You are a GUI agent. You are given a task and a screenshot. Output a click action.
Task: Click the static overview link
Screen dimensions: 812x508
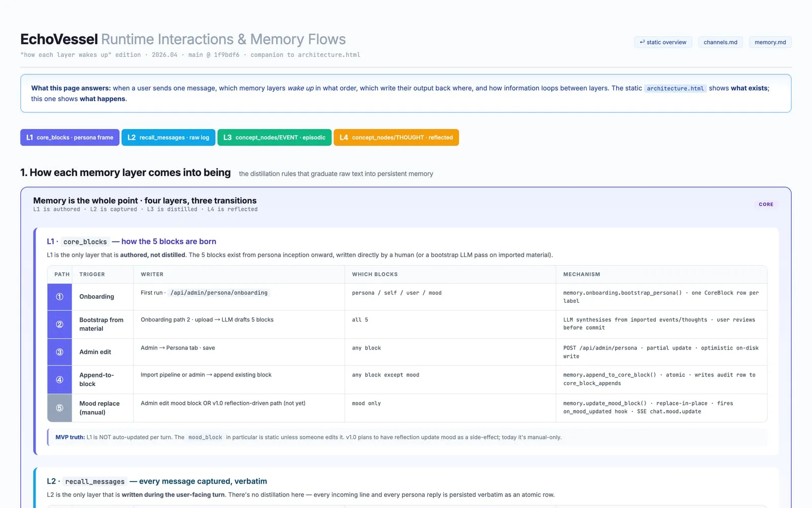point(663,42)
